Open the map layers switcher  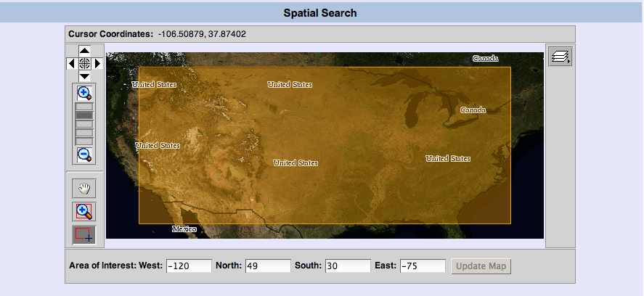(x=560, y=57)
